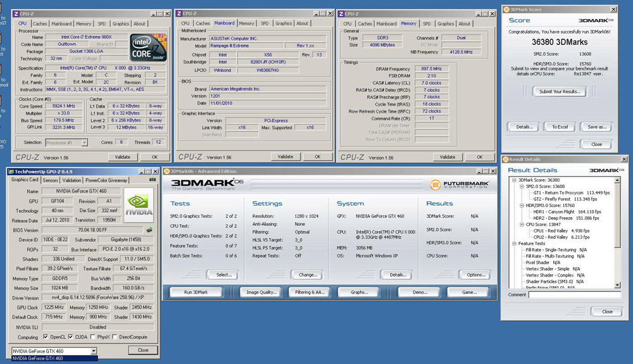The height and width of the screenshot is (364, 633).
Task: Collapse the HDR/SM3.0 Score tree node
Action: (522, 205)
